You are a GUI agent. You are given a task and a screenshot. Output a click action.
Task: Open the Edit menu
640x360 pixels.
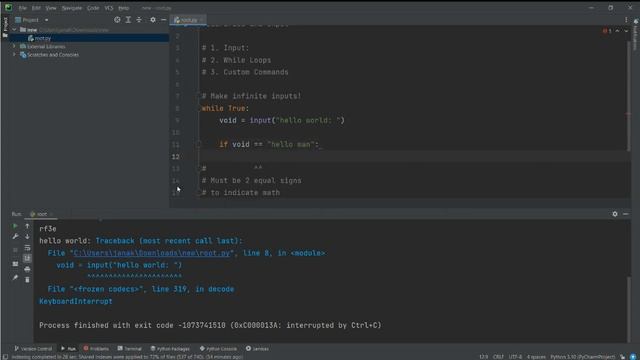(36, 8)
